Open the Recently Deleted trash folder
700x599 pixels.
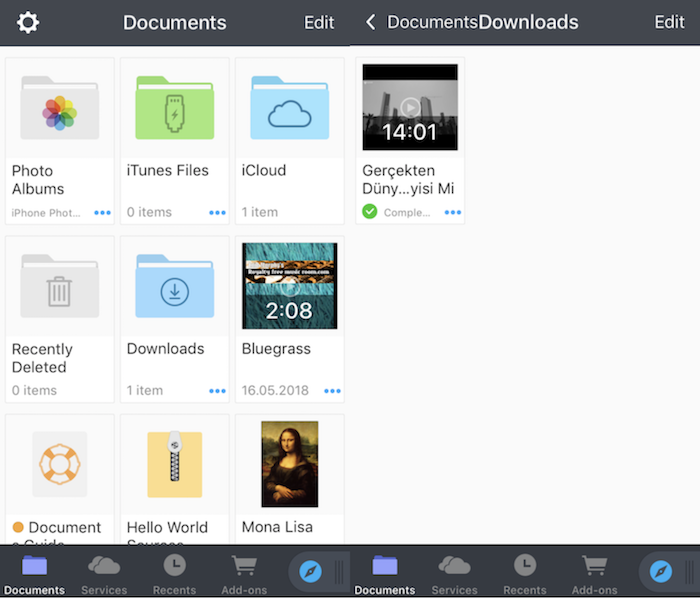59,287
